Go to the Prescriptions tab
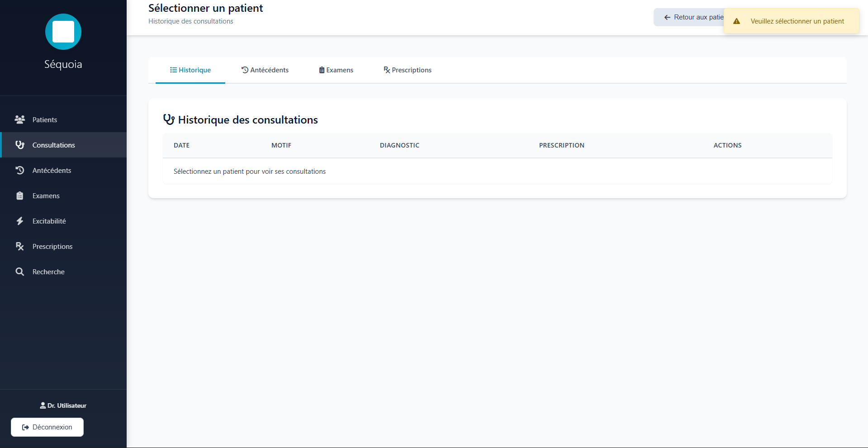This screenshot has width=868, height=448. [408, 70]
